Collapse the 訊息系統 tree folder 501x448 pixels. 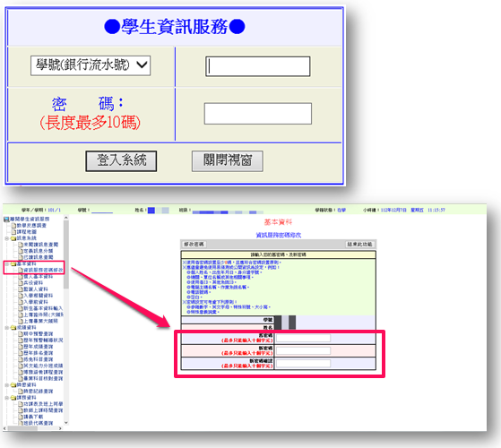point(6,238)
